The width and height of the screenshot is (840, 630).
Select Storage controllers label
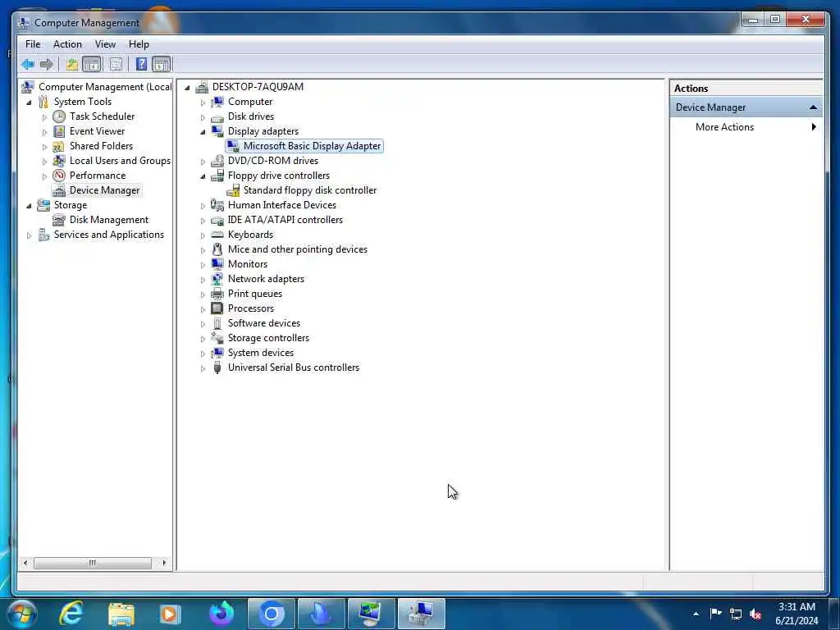click(x=268, y=338)
